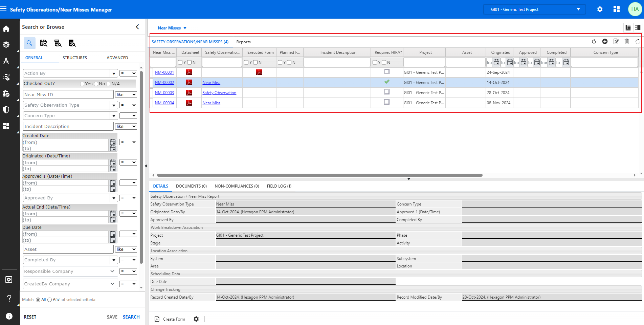This screenshot has height=325, width=644.
Task: Click the SEARCH button
Action: click(131, 317)
